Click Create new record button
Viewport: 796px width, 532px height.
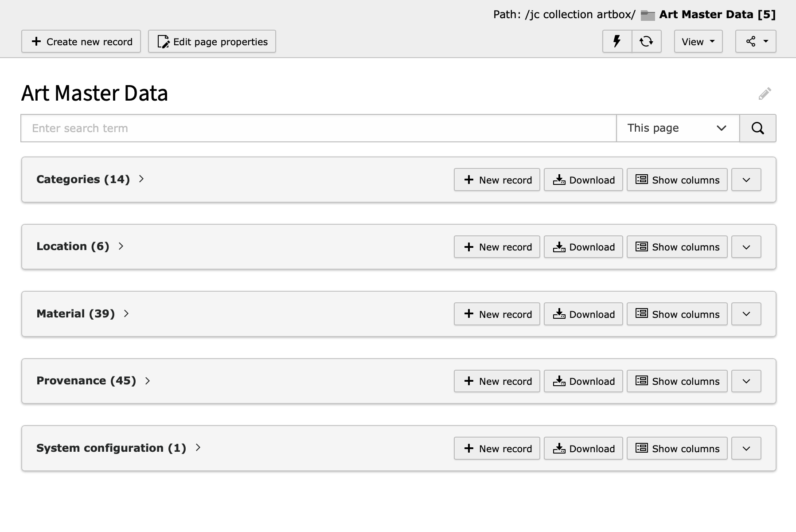click(81, 42)
